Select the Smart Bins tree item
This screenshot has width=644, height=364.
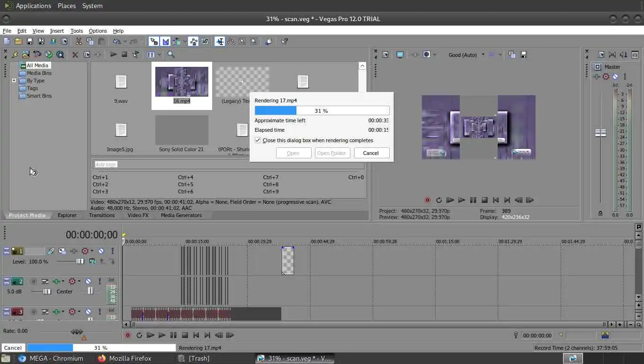[39, 96]
